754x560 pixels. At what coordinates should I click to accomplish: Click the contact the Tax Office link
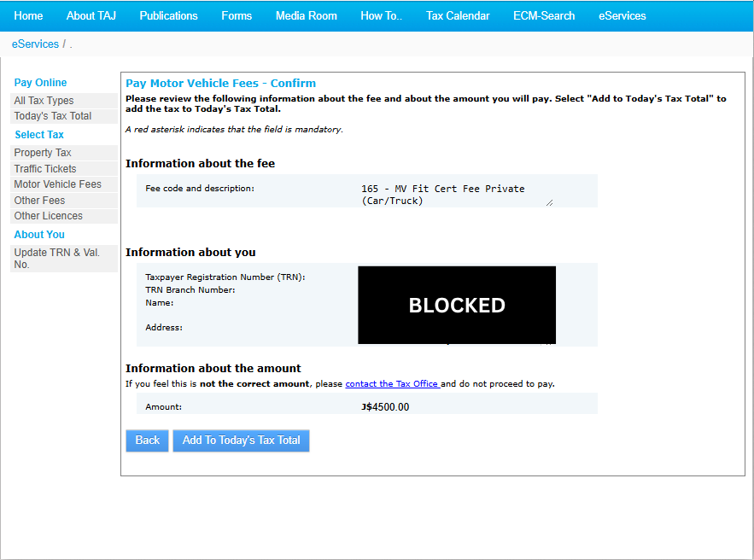tap(392, 384)
